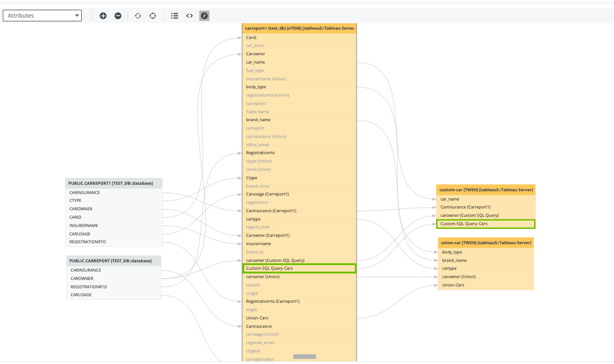Click Registrationrto (Carreport1) row
The image size is (614, 364).
tap(300, 301)
